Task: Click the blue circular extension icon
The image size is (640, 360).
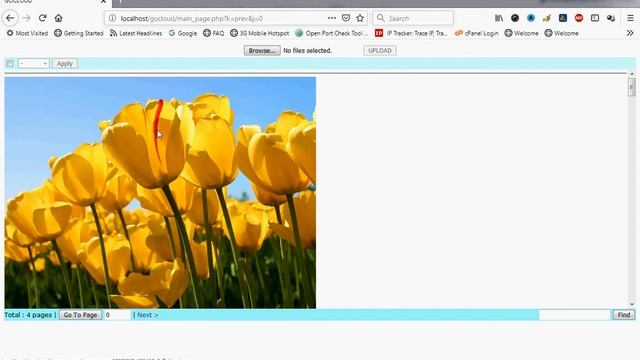Action: point(531,18)
